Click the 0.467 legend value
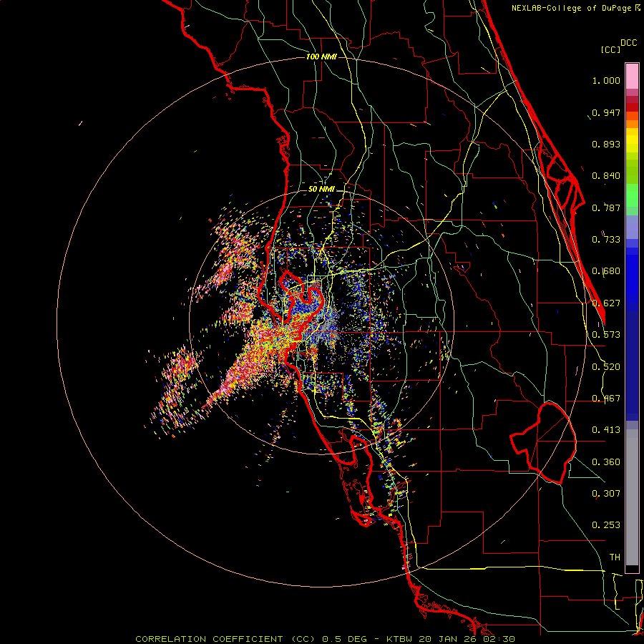Image resolution: width=644 pixels, height=644 pixels. coord(606,399)
